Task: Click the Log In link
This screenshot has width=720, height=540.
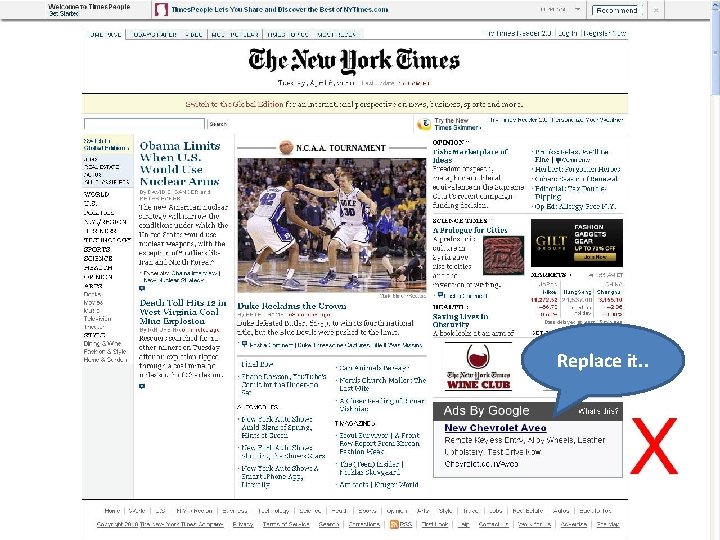Action: (568, 34)
